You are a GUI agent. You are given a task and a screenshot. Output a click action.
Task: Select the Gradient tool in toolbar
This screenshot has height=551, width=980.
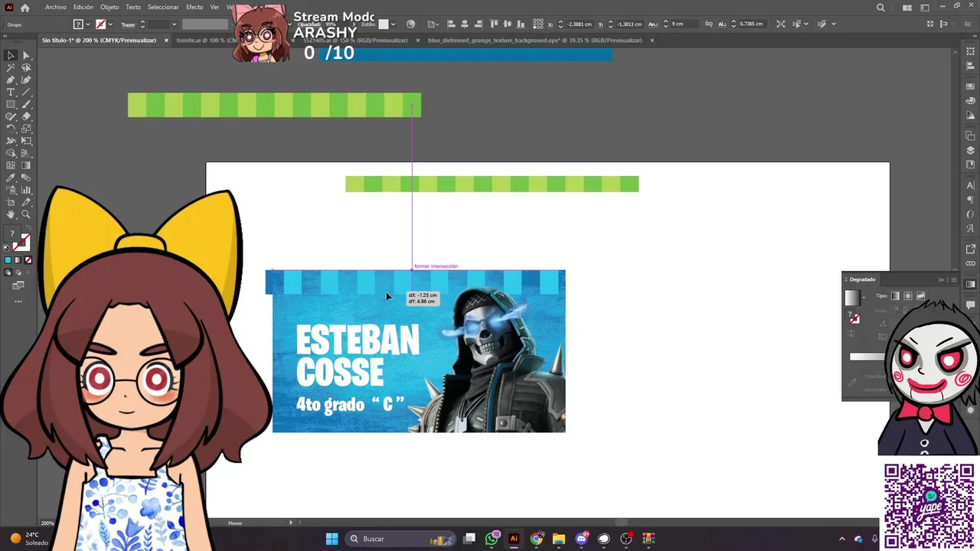click(x=26, y=165)
